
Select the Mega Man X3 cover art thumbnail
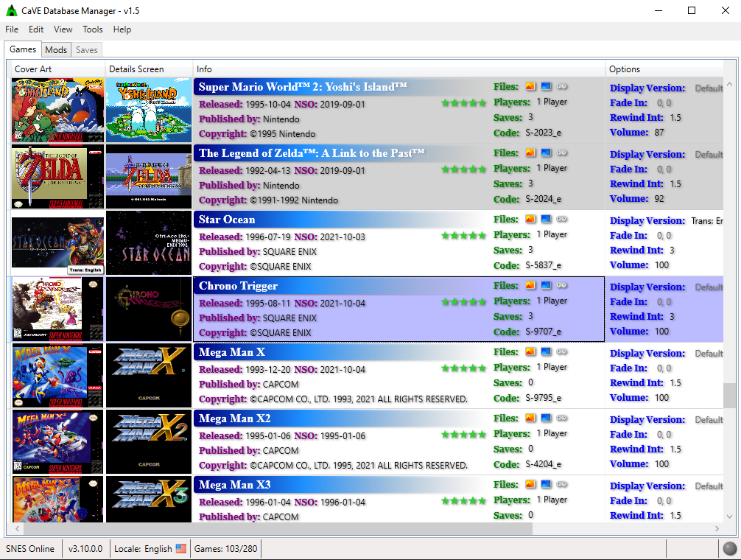coord(57,499)
